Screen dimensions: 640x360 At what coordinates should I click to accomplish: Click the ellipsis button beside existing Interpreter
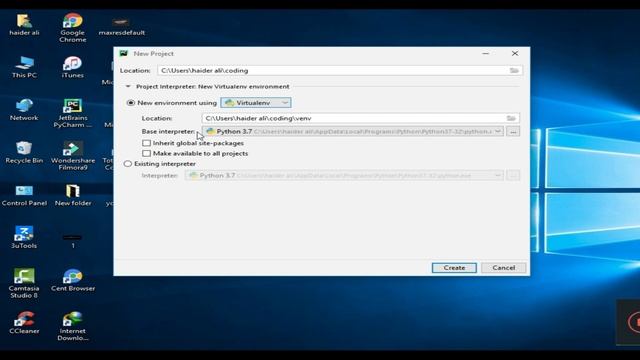pos(513,176)
